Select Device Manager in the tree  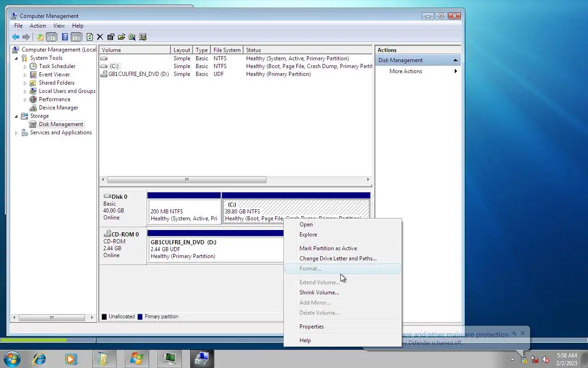[58, 108]
